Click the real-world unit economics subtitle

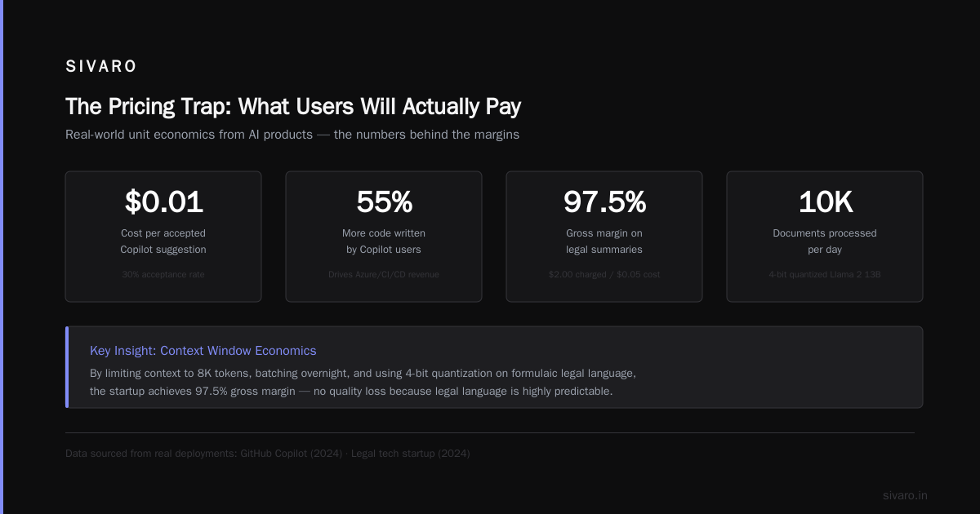click(292, 135)
